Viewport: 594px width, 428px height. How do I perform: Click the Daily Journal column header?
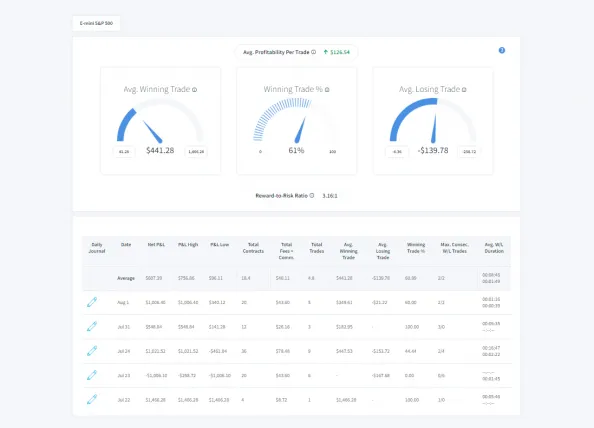point(97,248)
